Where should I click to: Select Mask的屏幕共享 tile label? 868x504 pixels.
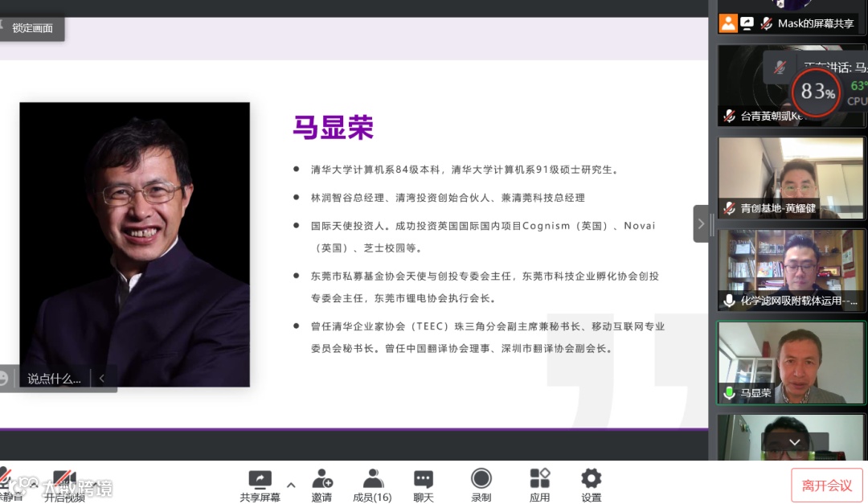(x=816, y=23)
